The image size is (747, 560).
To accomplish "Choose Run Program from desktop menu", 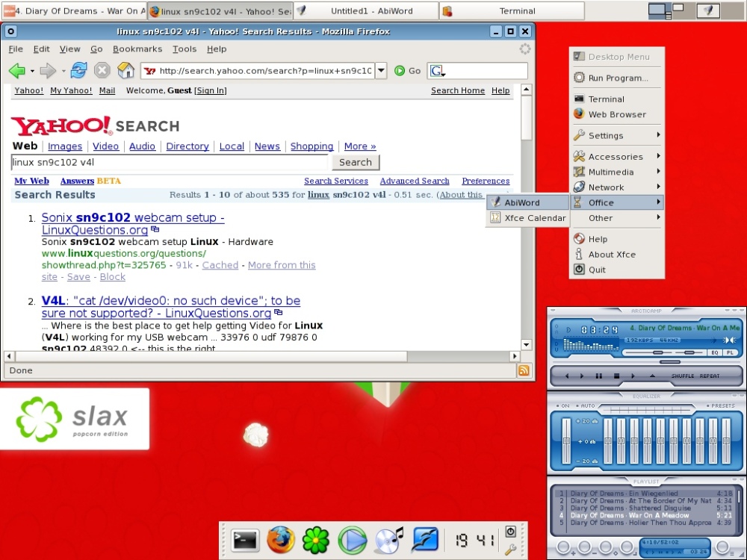I will (x=617, y=78).
